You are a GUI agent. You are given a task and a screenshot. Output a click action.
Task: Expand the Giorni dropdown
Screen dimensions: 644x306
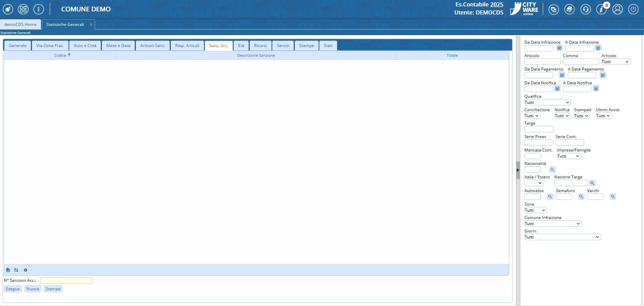pyautogui.click(x=562, y=237)
